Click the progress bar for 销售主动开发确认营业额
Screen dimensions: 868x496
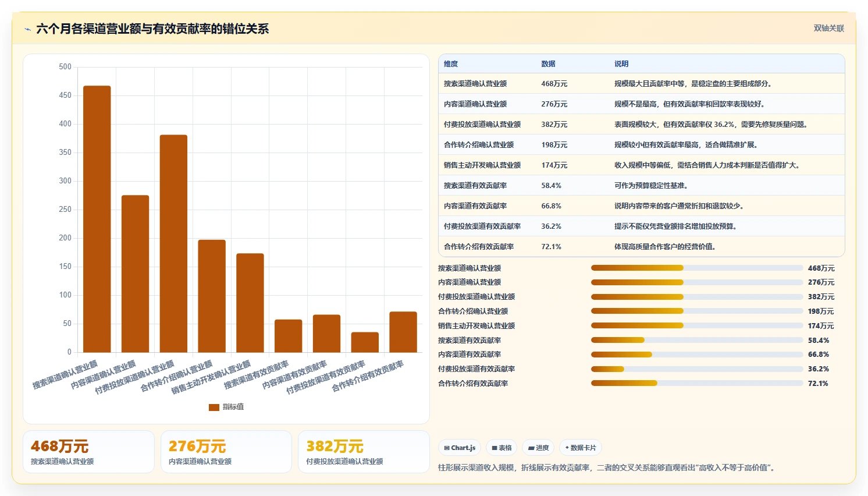click(697, 325)
